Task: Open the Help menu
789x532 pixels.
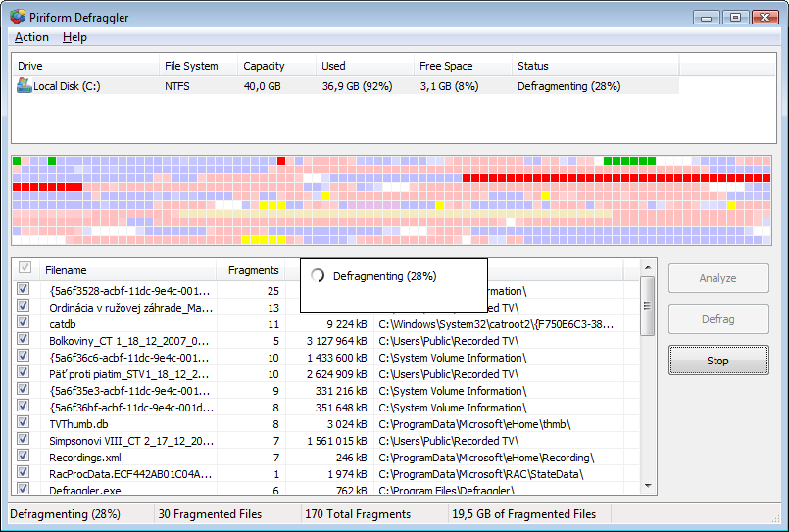Action: [x=74, y=37]
